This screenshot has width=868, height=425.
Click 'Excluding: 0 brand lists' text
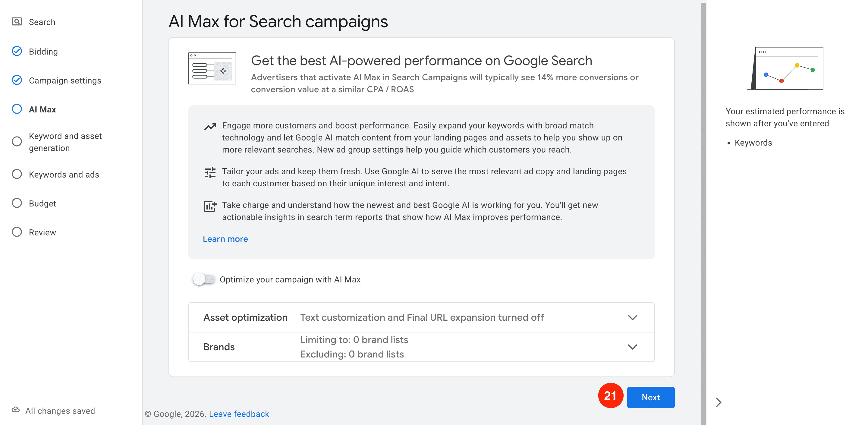click(352, 354)
